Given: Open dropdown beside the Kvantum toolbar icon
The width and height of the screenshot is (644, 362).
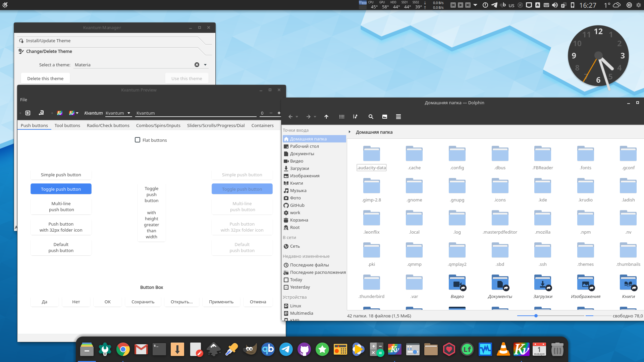Looking at the screenshot, I should click(x=77, y=113).
